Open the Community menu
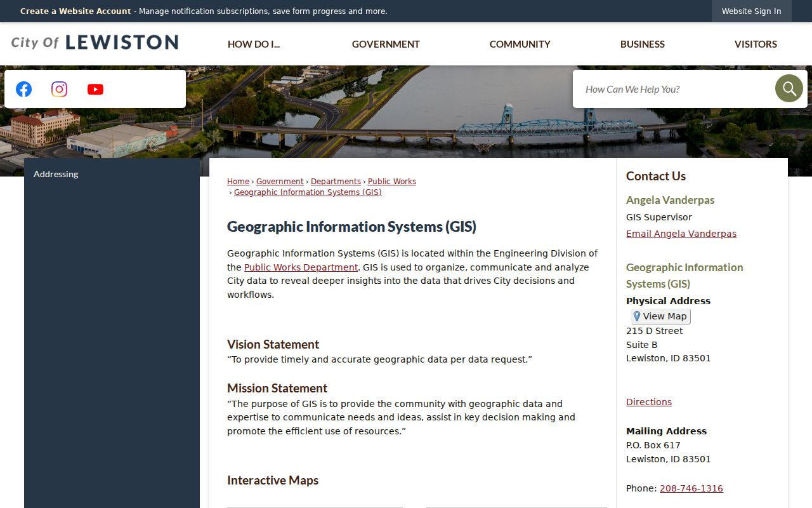This screenshot has width=812, height=508. point(520,44)
